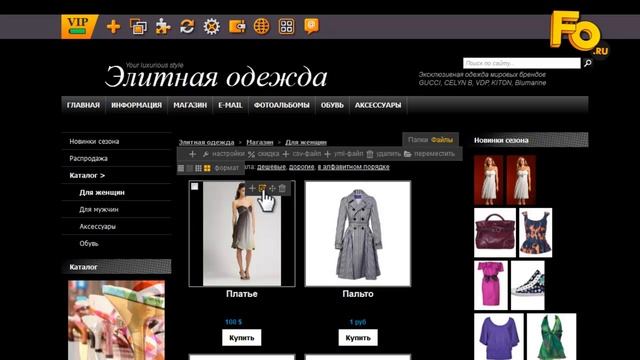Open the puzzle piece modules icon
This screenshot has width=640, height=360.
(x=163, y=27)
